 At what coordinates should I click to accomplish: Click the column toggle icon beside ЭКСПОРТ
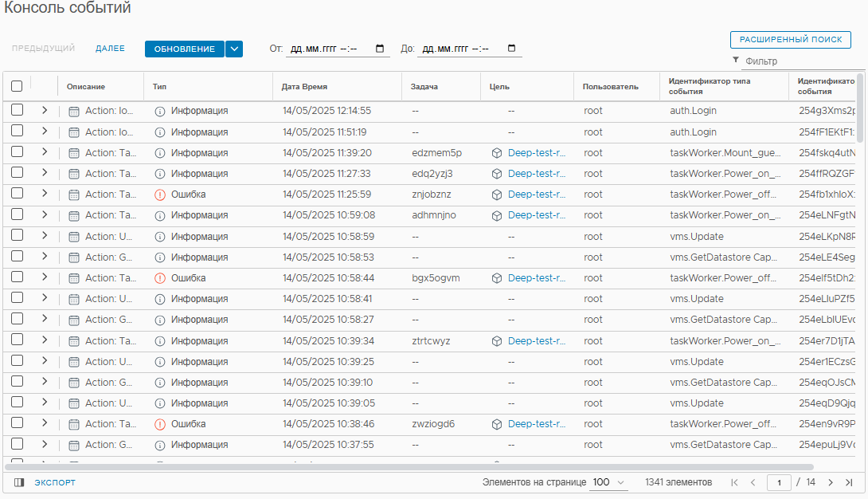[x=19, y=482]
